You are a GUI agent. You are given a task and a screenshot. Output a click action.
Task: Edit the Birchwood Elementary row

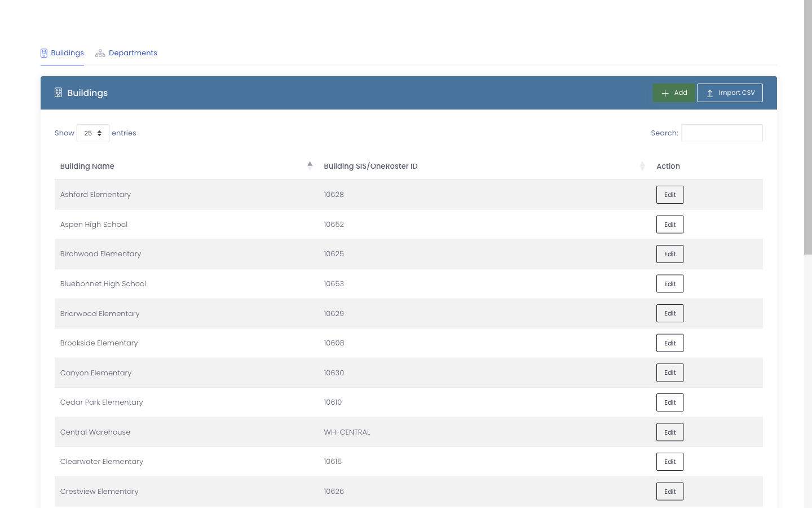670,254
